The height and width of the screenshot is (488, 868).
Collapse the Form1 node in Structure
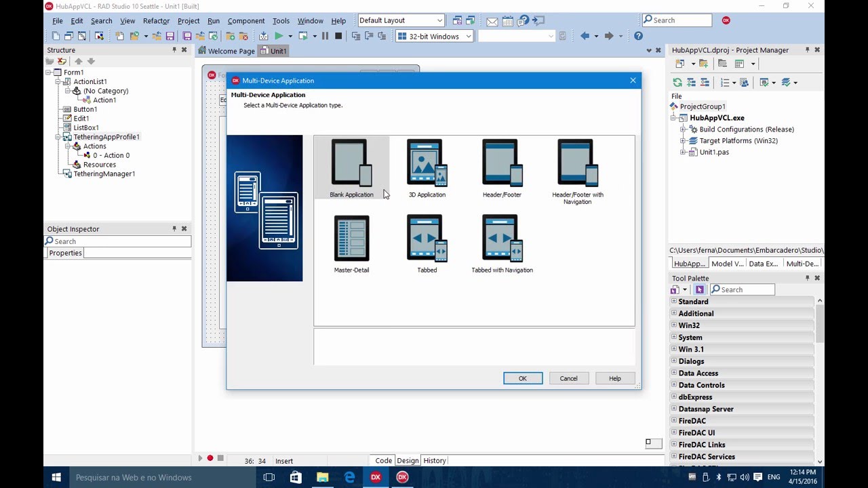coord(49,73)
